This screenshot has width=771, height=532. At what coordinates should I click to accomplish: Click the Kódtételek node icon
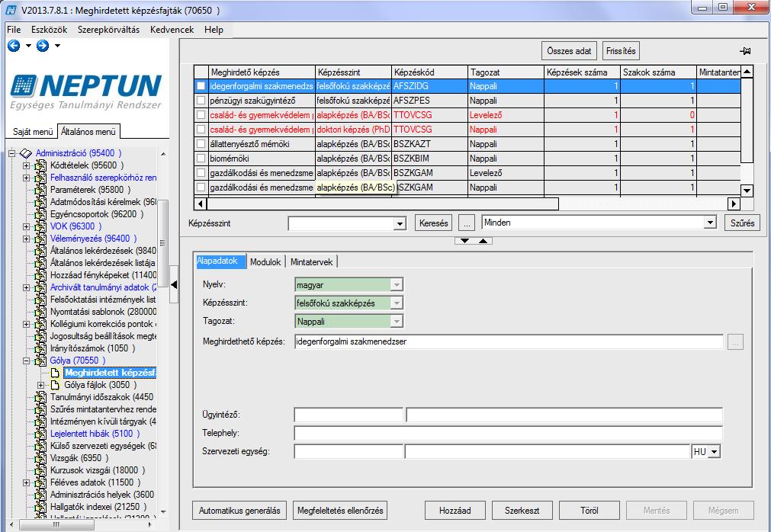pos(41,165)
